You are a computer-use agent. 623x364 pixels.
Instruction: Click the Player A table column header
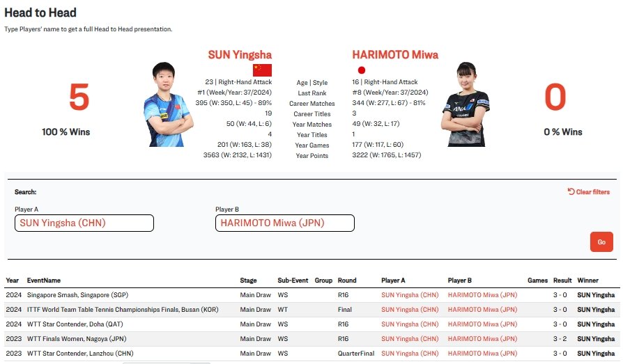393,280
